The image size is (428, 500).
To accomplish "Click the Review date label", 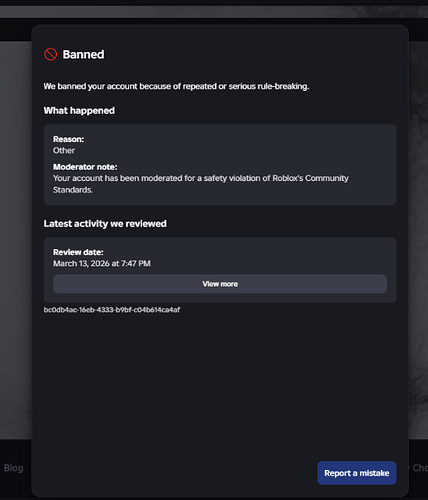I will point(78,252).
